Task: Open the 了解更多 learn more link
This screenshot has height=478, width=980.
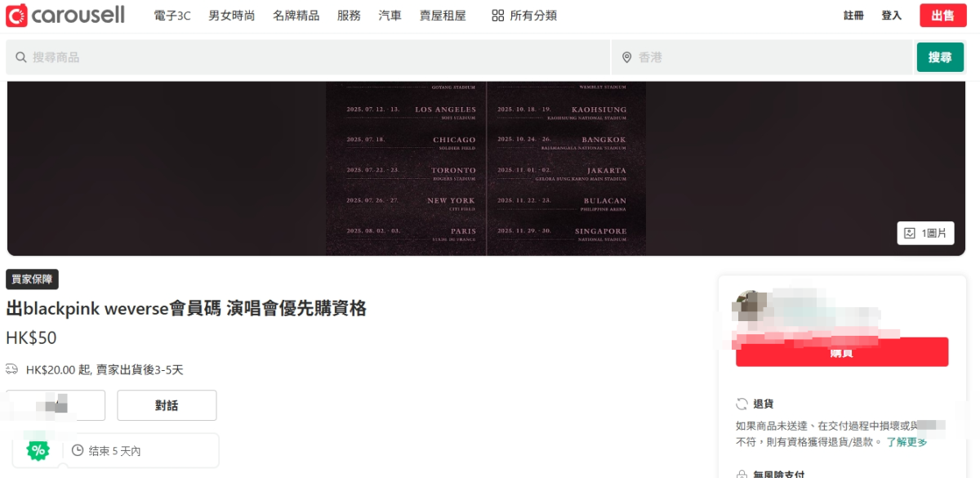Action: pos(907,442)
